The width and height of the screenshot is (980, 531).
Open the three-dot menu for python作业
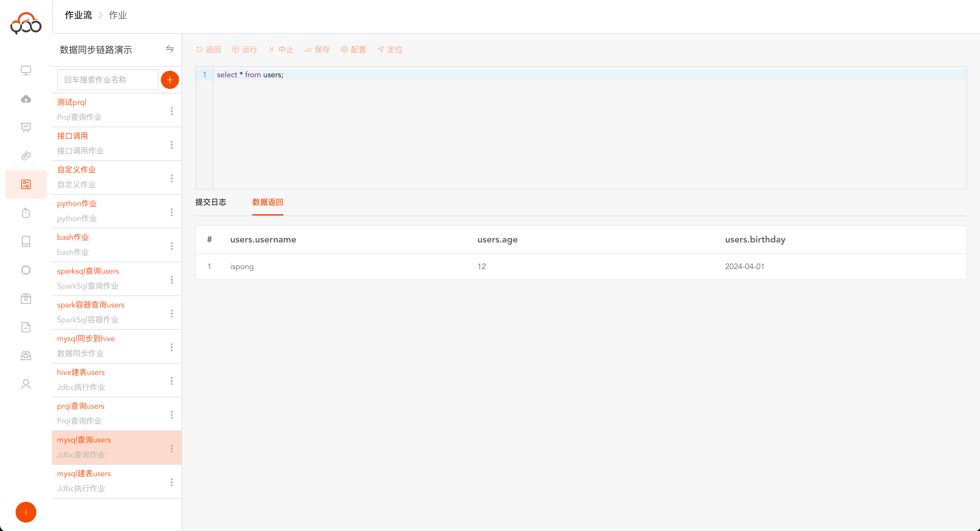[x=172, y=212]
